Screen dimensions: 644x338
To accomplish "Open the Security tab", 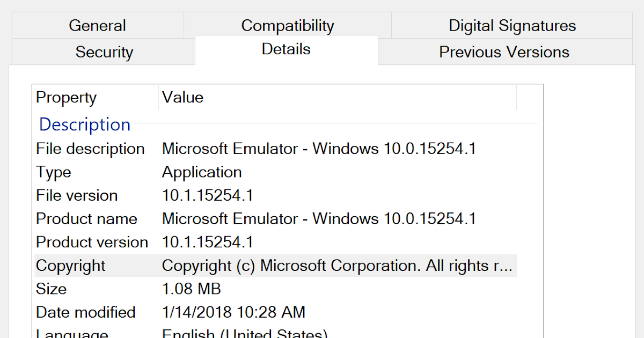I will (104, 52).
